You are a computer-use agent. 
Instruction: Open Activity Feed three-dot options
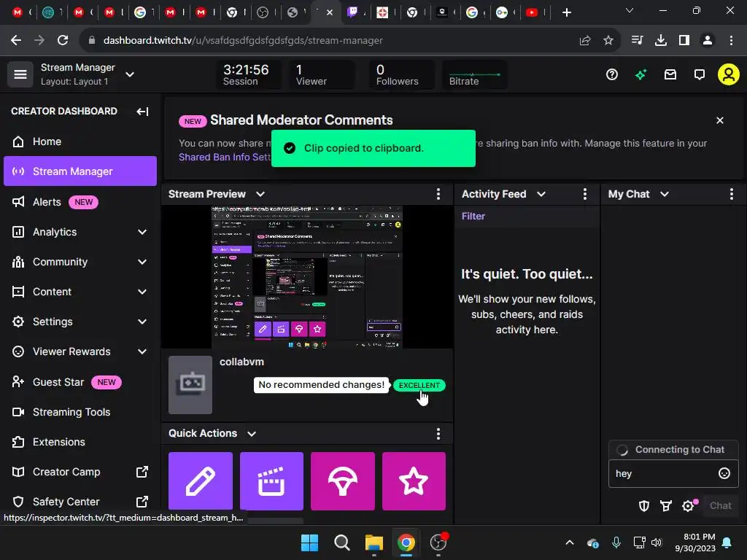coord(585,194)
